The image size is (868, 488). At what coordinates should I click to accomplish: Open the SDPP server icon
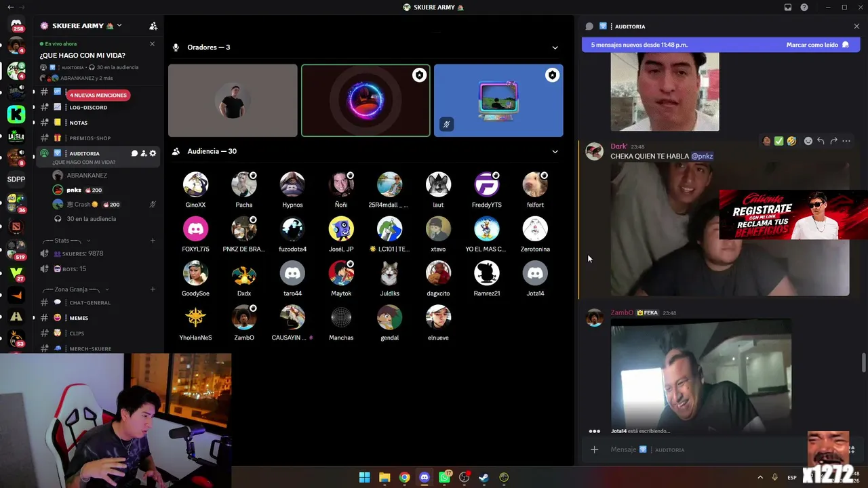click(16, 180)
